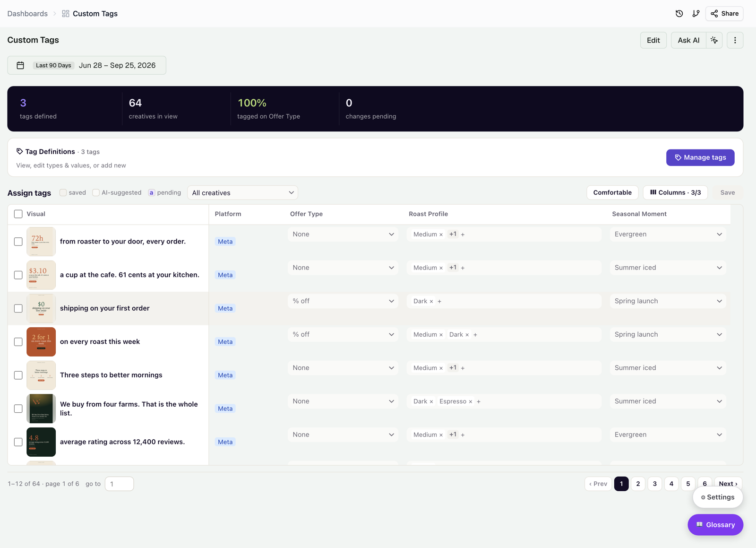
Task: Go to page 2 in pagination
Action: tap(638, 484)
